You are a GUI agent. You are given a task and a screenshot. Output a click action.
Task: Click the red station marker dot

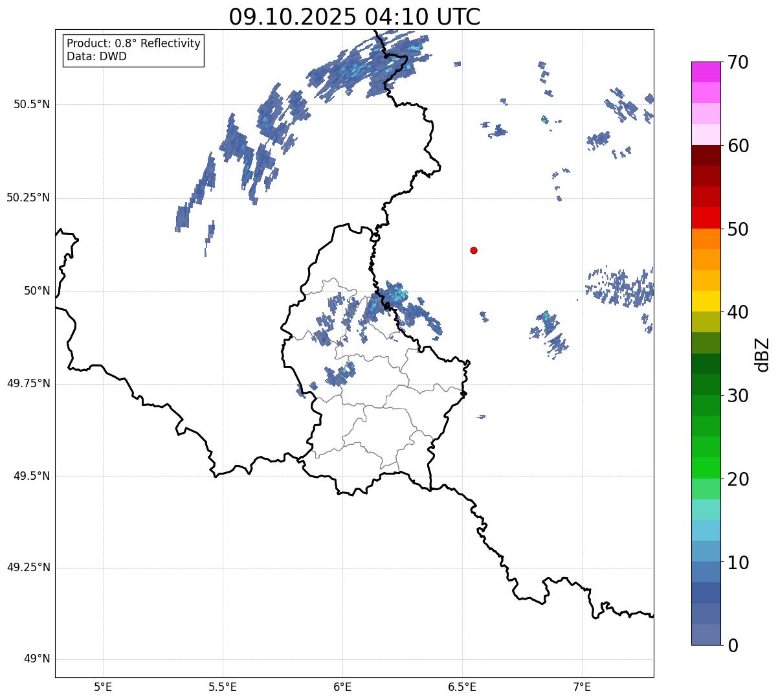(x=474, y=250)
